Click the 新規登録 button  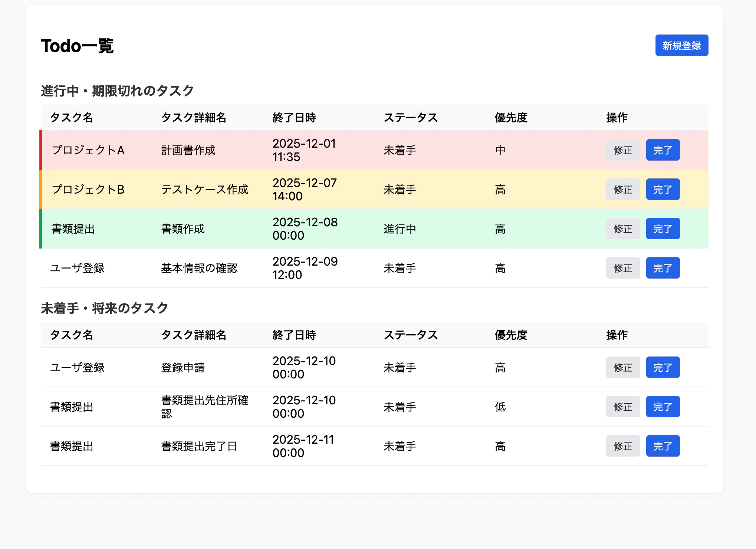(x=681, y=45)
